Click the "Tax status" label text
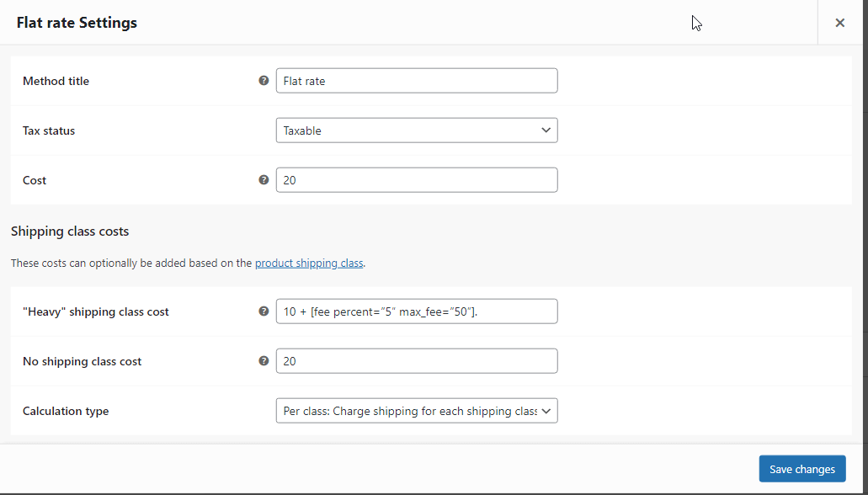868x495 pixels. click(x=49, y=130)
